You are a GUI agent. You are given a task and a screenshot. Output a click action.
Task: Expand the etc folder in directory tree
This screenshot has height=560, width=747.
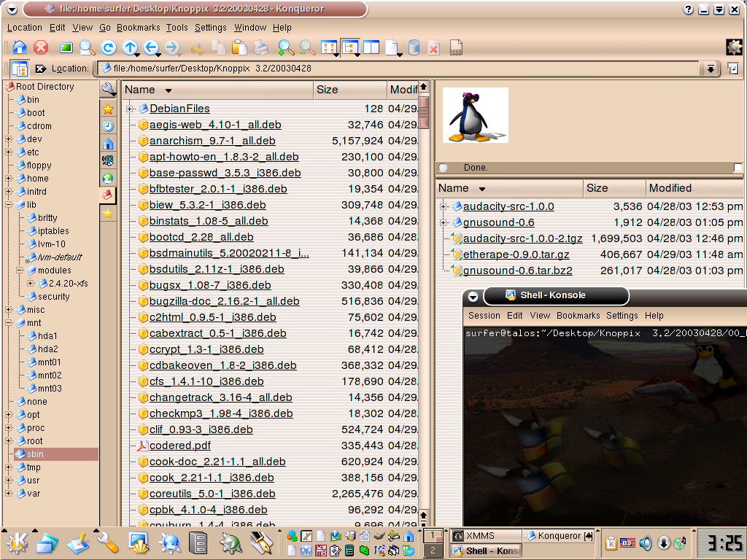9,152
